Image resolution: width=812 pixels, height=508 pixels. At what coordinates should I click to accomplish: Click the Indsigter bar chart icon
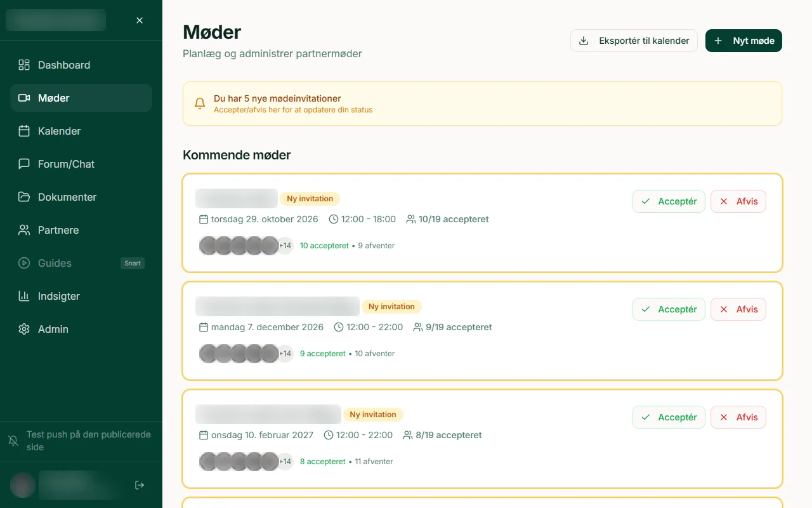24,296
